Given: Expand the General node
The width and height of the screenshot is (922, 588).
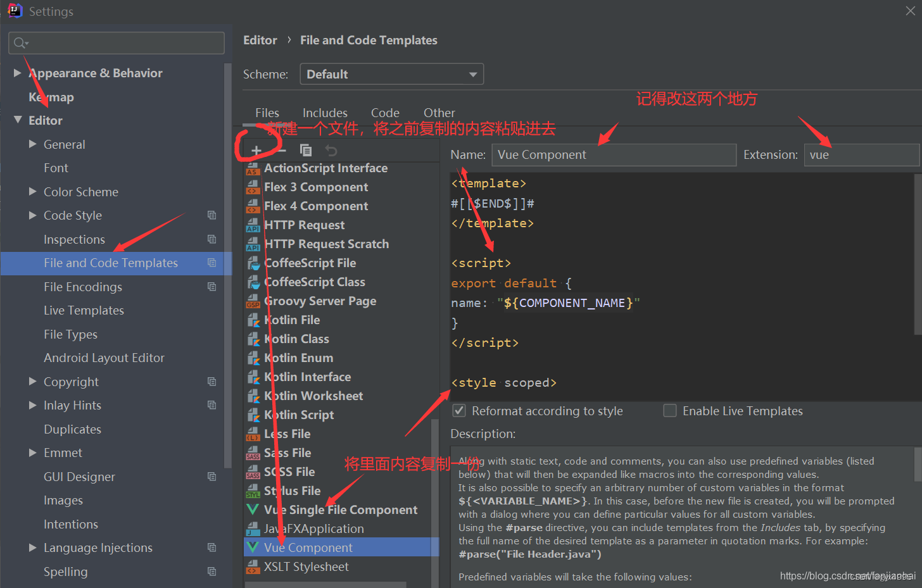Looking at the screenshot, I should point(32,144).
